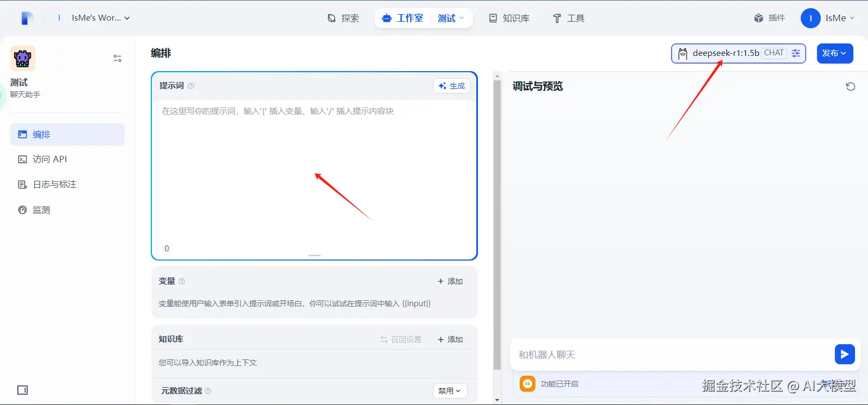Image resolution: width=868 pixels, height=405 pixels.
Task: Expand the IsMe account menu
Action: pyautogui.click(x=840, y=18)
